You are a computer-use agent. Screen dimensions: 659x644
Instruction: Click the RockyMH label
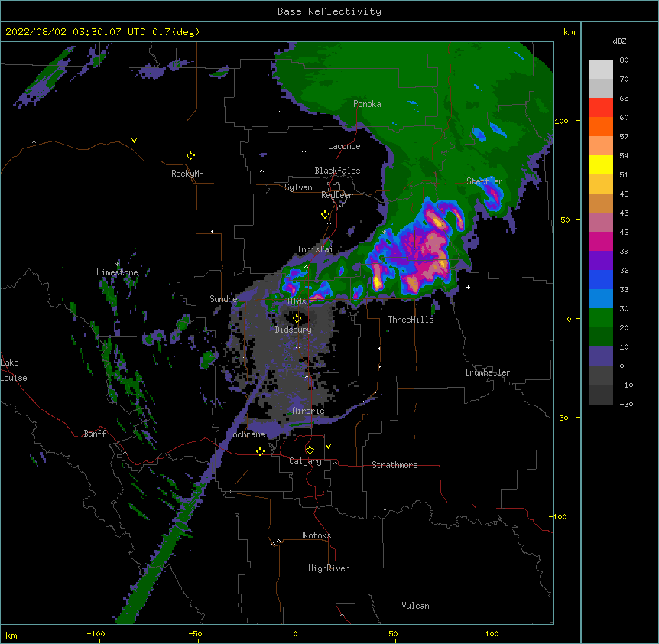pos(187,174)
